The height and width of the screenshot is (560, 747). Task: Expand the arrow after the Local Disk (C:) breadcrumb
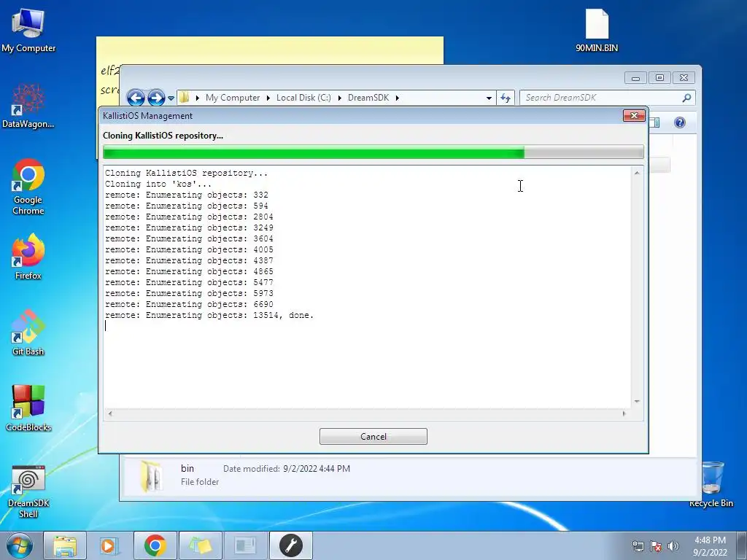(340, 98)
